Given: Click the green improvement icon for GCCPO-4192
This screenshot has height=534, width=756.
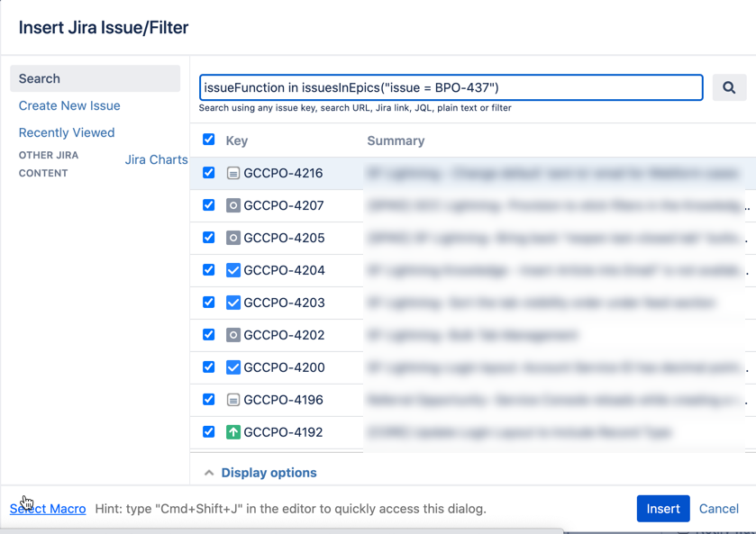Looking at the screenshot, I should (x=232, y=432).
